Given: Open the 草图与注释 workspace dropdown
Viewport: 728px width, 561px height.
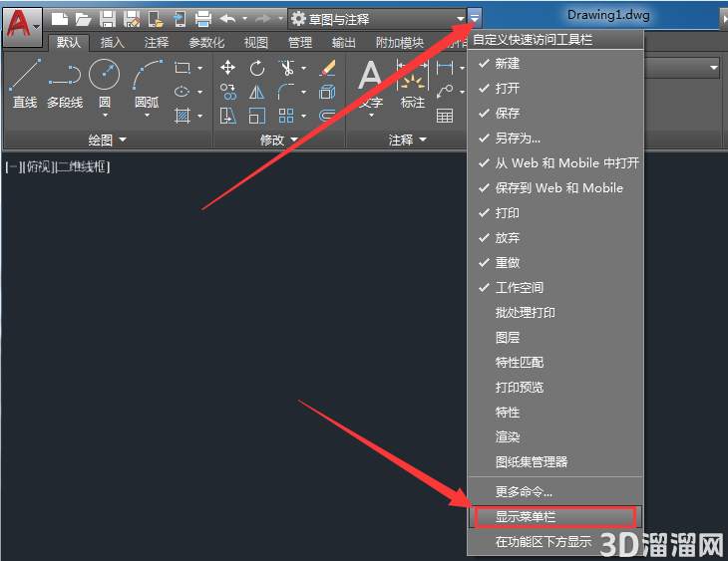Looking at the screenshot, I should 378,20.
